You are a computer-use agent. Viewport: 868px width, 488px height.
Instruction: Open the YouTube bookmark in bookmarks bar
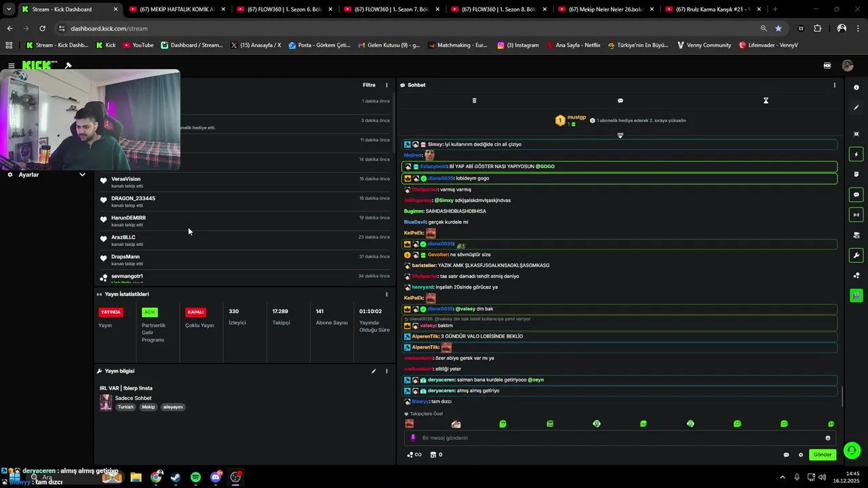click(x=138, y=45)
